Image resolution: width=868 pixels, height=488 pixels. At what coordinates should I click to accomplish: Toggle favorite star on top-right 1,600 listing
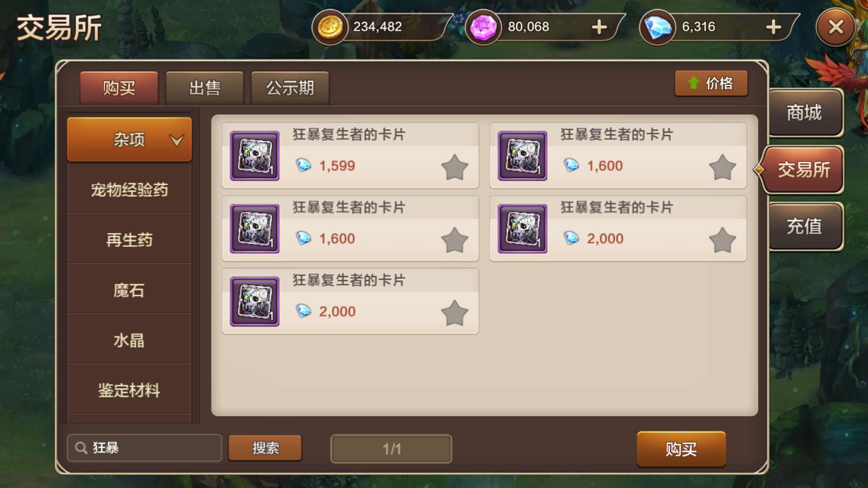pos(722,167)
